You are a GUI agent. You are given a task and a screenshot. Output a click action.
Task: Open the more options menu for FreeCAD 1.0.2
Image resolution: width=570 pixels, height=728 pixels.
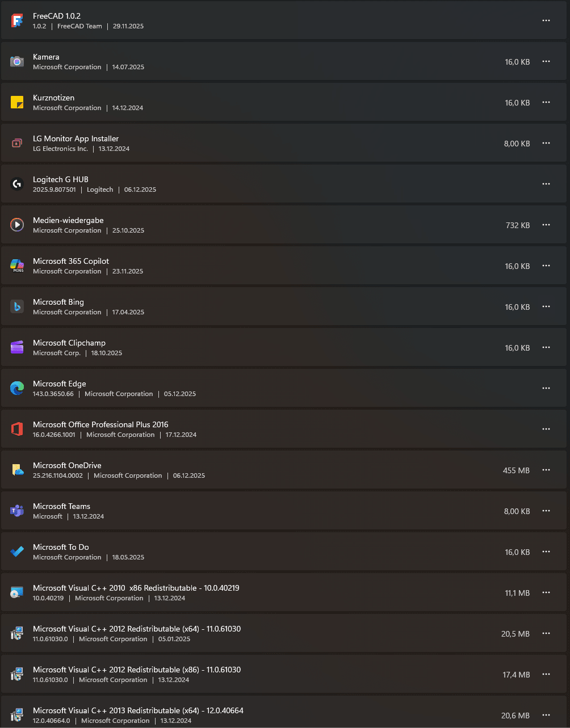[x=546, y=20]
